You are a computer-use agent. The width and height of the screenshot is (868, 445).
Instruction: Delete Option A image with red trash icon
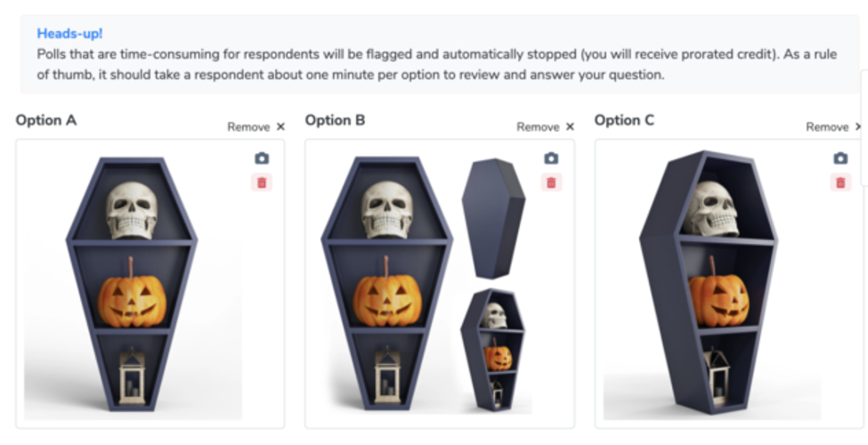click(262, 182)
